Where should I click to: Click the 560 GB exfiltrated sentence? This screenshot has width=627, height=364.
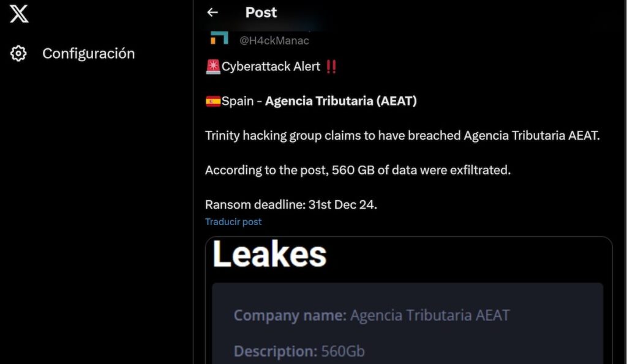coord(358,170)
